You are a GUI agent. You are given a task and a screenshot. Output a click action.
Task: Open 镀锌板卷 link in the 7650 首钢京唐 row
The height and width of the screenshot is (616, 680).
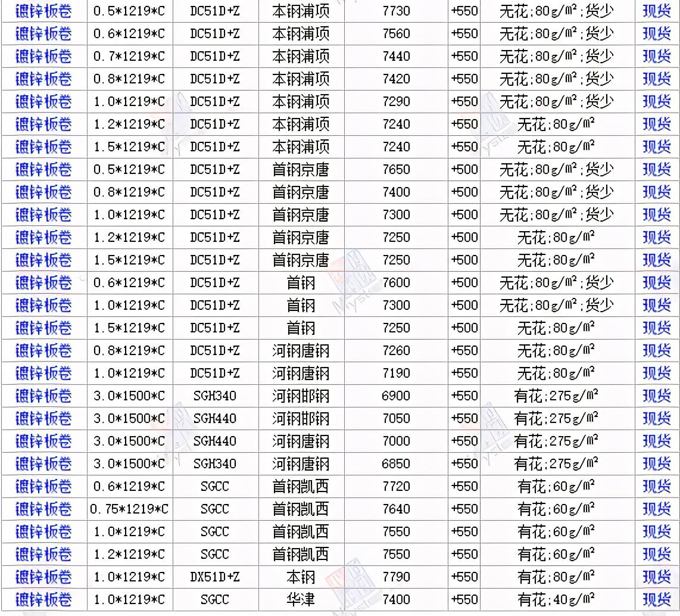pos(43,169)
